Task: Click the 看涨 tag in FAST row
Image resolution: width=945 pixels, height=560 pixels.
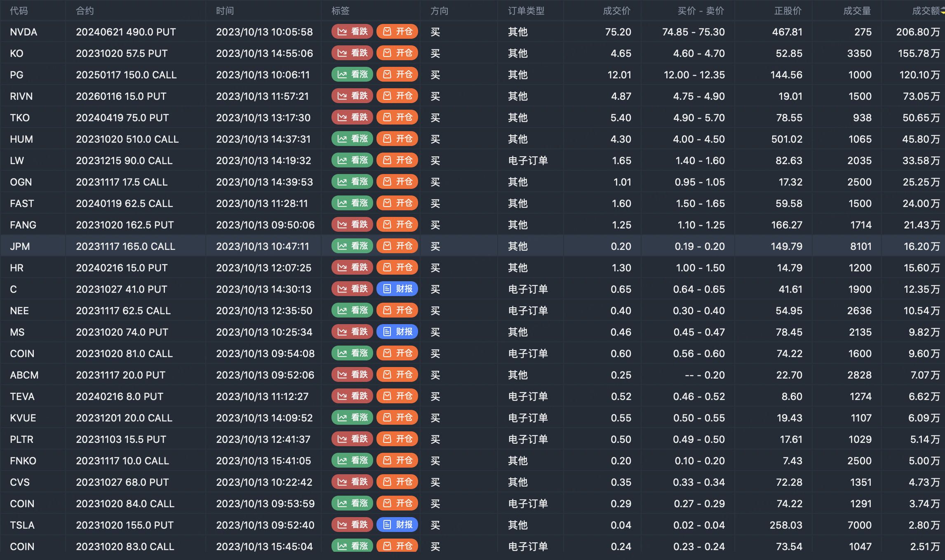Action: coord(352,203)
